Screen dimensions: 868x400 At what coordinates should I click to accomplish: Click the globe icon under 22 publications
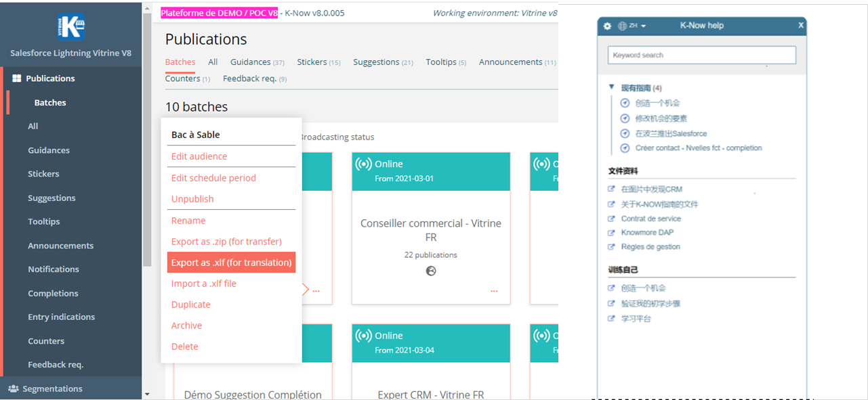pos(431,271)
